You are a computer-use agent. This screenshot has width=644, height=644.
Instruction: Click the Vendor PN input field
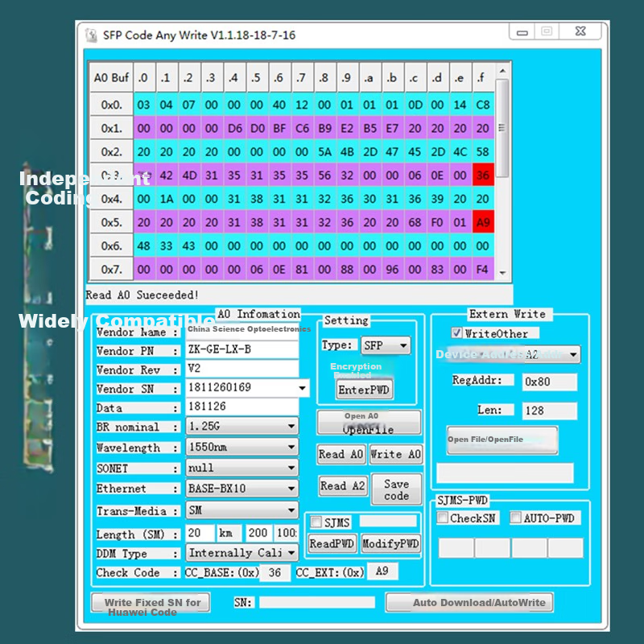(242, 350)
